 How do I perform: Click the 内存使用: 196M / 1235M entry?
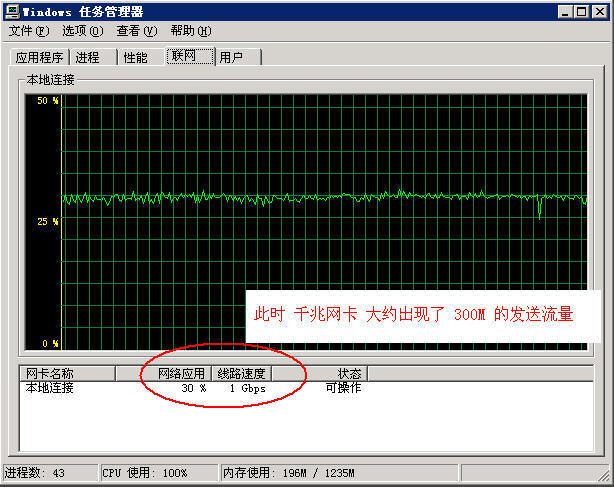coord(339,473)
